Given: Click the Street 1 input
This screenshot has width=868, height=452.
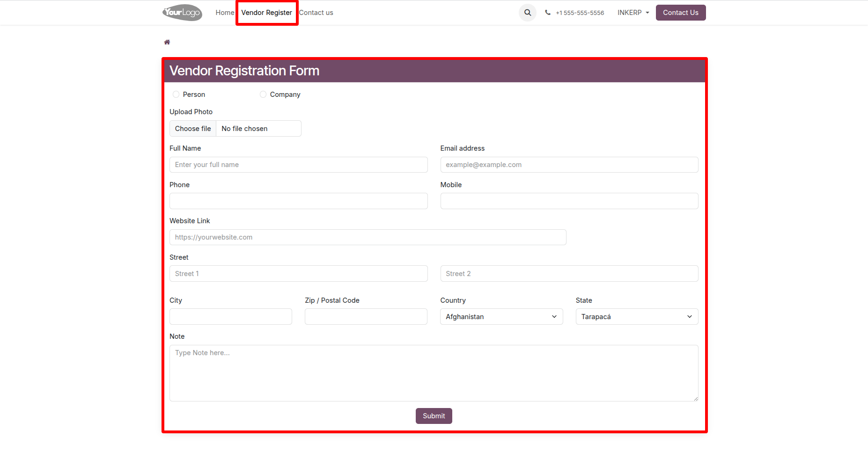Looking at the screenshot, I should pyautogui.click(x=299, y=274).
